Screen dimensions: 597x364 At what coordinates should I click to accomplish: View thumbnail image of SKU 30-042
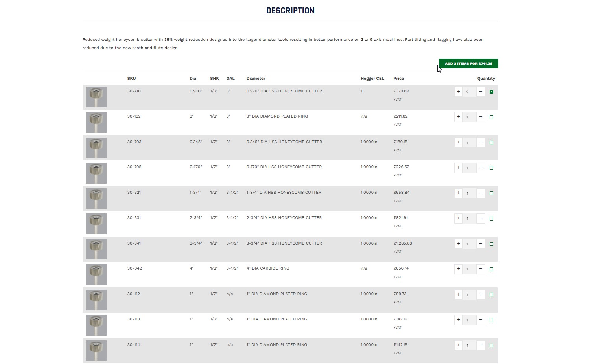(96, 274)
